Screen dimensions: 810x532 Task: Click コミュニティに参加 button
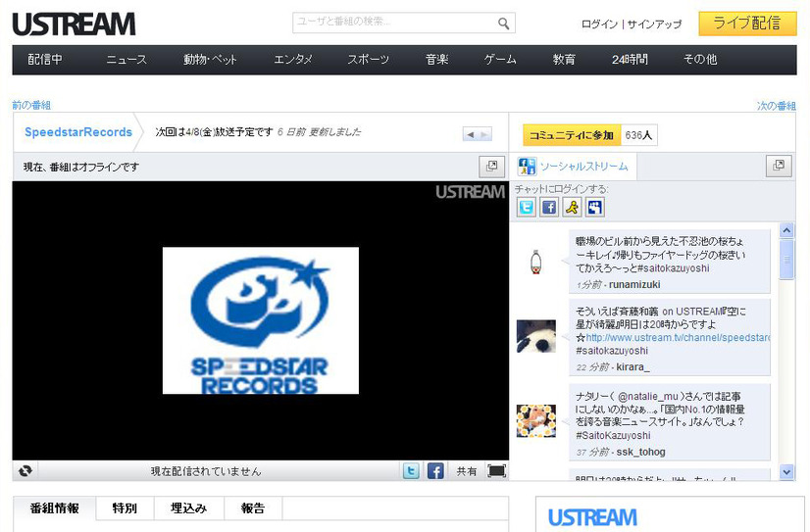click(x=572, y=135)
